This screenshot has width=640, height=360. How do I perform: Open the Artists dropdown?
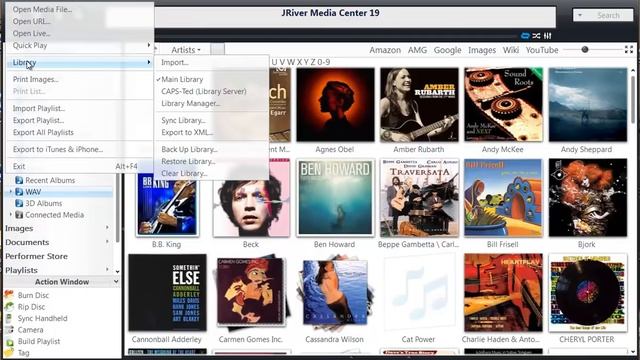click(186, 50)
